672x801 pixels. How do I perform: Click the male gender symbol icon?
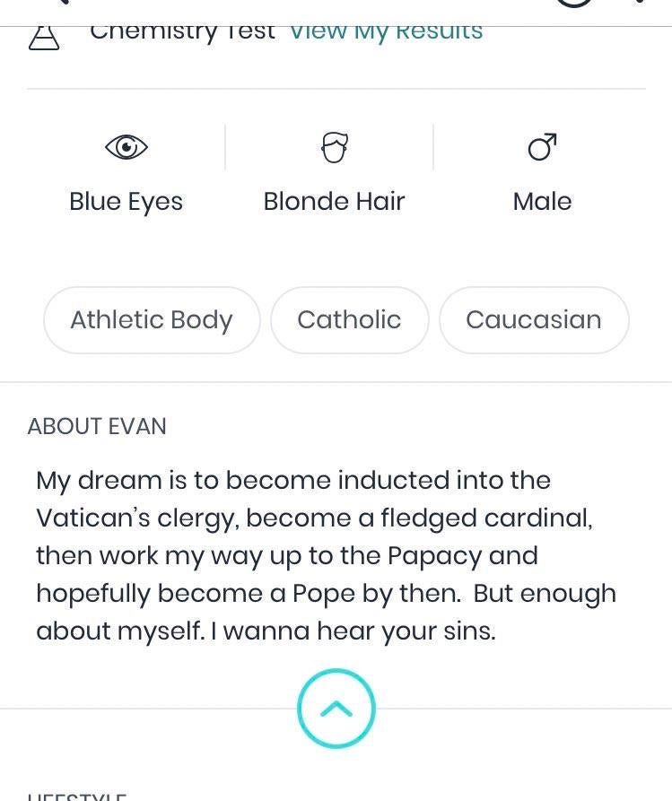point(542,147)
